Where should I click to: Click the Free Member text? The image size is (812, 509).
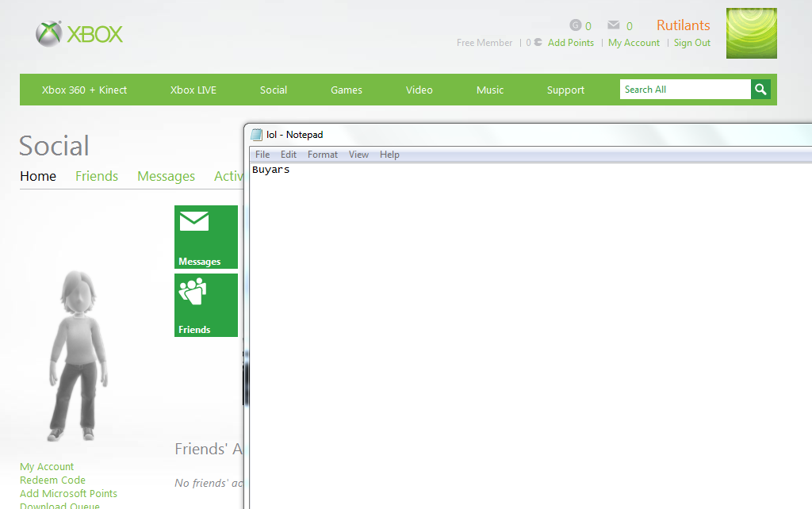coord(485,43)
